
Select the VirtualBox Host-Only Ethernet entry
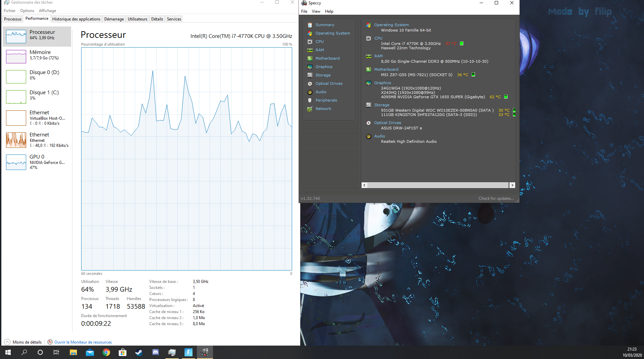coord(37,118)
